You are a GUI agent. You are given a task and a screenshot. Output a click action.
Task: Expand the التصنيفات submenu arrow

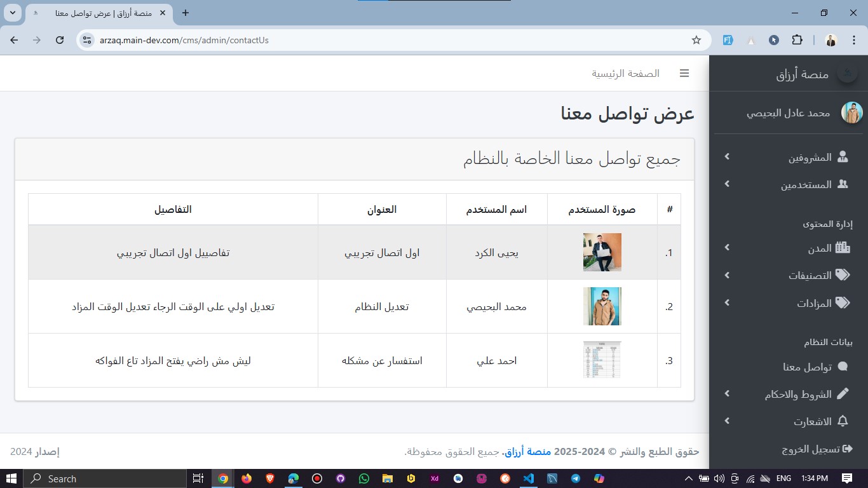(x=727, y=275)
